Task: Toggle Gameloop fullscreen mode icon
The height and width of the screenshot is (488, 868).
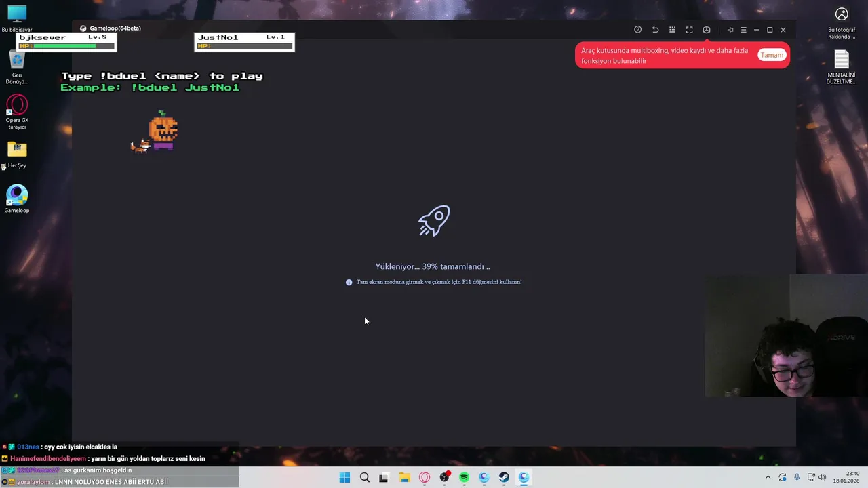Action: click(x=689, y=30)
